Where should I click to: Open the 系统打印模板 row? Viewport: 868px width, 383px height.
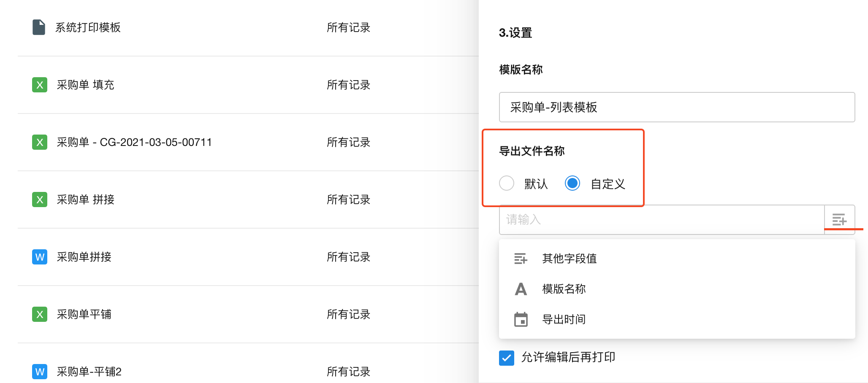tap(88, 27)
